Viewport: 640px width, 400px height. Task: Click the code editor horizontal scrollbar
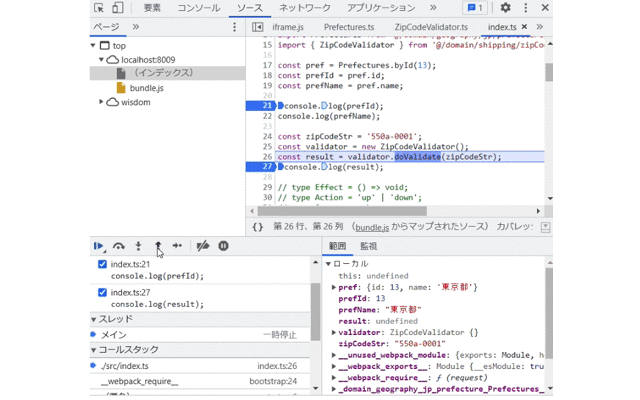(342, 211)
